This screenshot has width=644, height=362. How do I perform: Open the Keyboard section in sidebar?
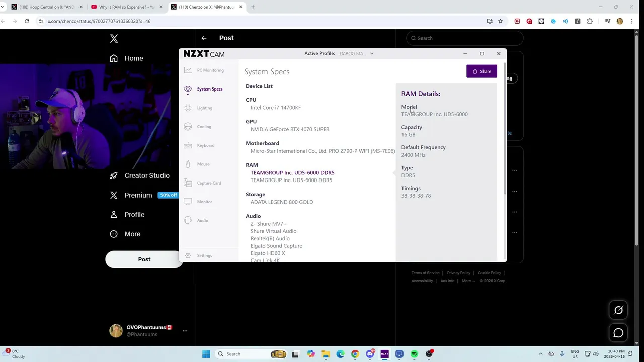199,145
